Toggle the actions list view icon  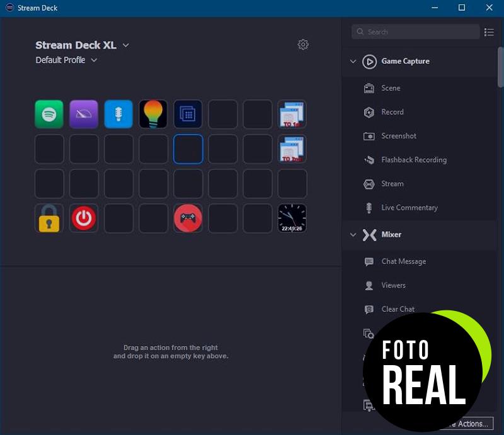(489, 32)
